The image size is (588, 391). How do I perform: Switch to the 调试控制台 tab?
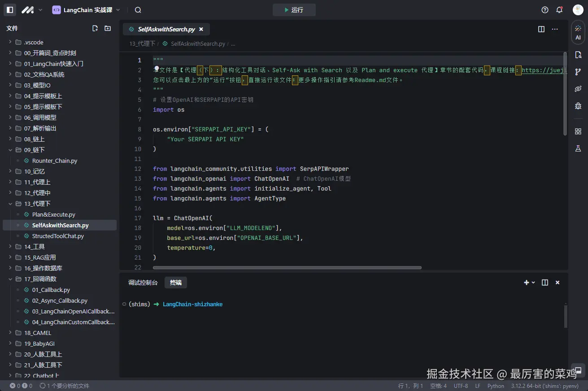click(143, 282)
